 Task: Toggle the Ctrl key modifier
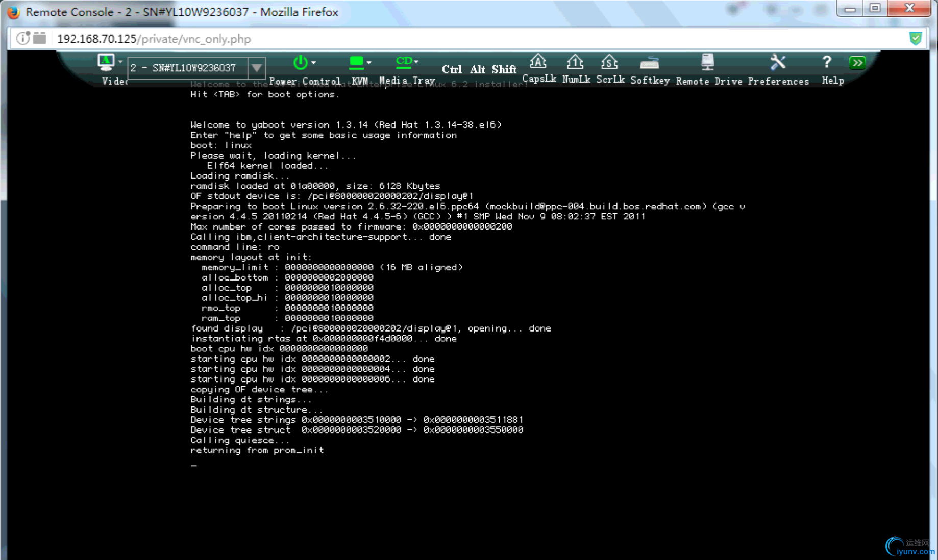click(x=452, y=69)
